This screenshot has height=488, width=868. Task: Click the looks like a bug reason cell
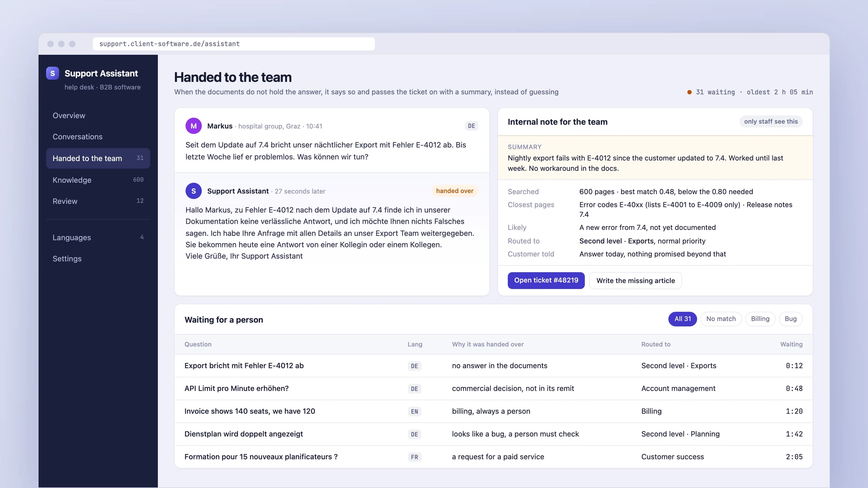pos(515,434)
